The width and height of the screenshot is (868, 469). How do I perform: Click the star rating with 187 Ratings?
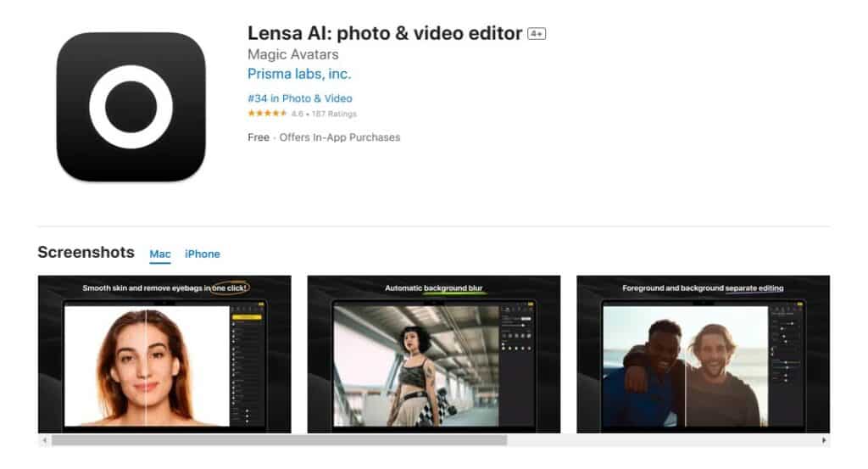[x=302, y=114]
